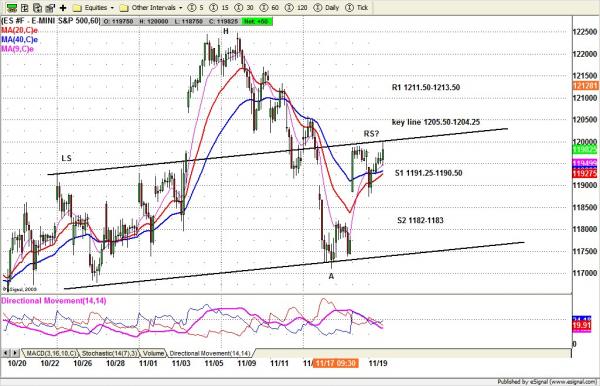Open the Stochastic(14(7),3) study tab
600x386 pixels.
click(109, 353)
